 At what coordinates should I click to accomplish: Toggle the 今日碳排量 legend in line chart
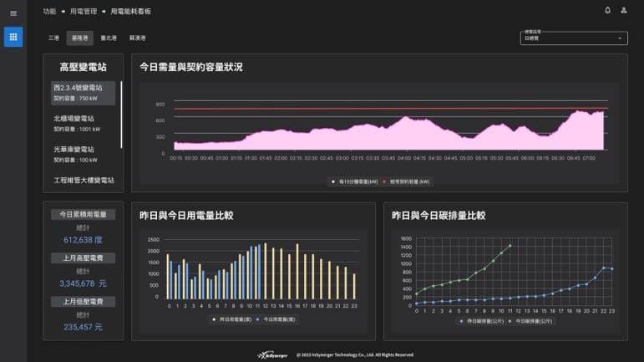534,321
